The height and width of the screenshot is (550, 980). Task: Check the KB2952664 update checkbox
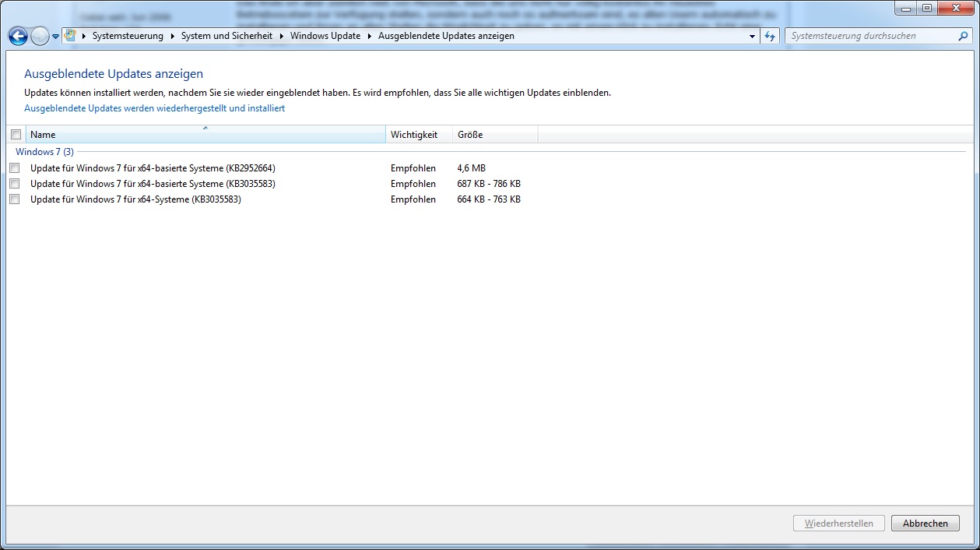(x=14, y=168)
